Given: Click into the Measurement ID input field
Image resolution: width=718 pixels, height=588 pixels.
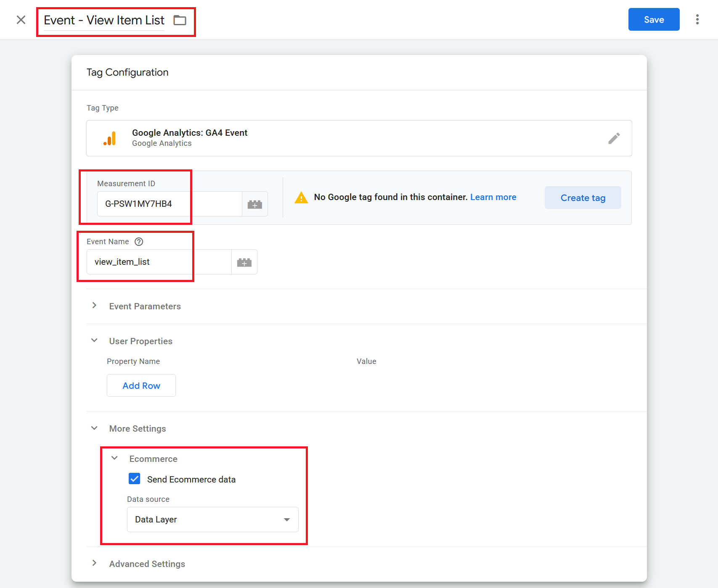Looking at the screenshot, I should (170, 204).
